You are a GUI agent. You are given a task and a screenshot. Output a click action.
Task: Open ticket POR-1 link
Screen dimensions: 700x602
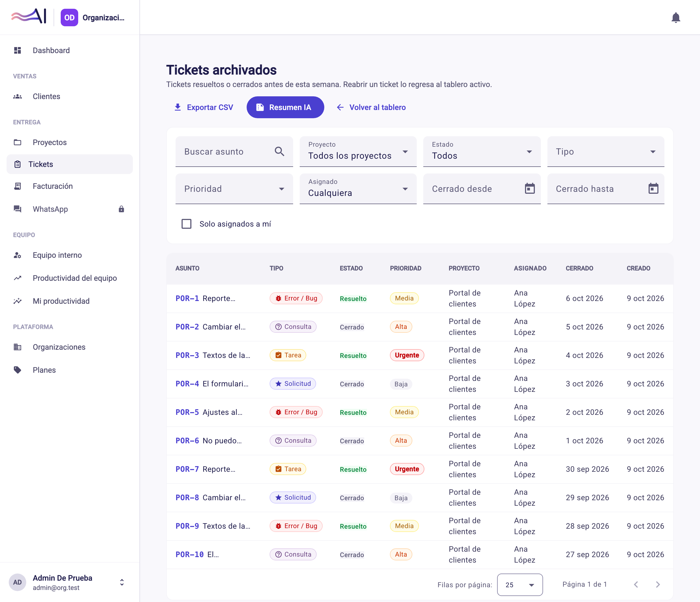click(x=187, y=298)
